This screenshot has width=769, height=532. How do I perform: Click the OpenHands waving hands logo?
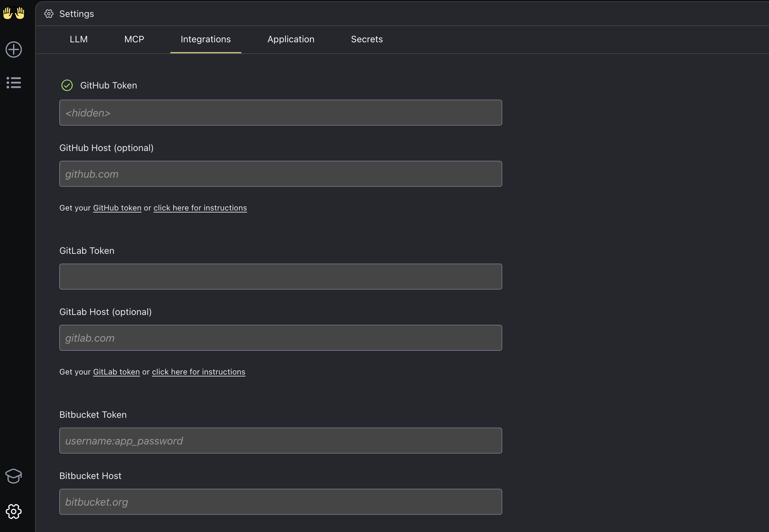tap(13, 13)
